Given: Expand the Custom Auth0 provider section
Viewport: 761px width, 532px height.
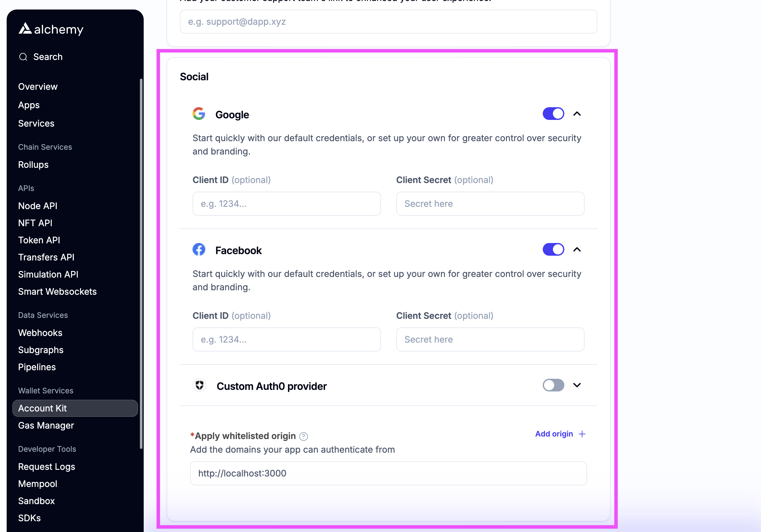Looking at the screenshot, I should [577, 385].
